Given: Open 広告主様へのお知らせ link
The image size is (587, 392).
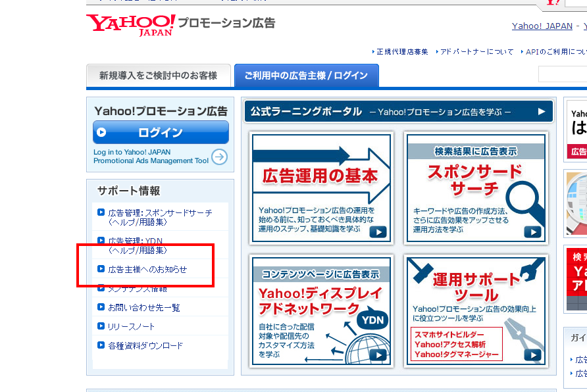Looking at the screenshot, I should tap(147, 269).
